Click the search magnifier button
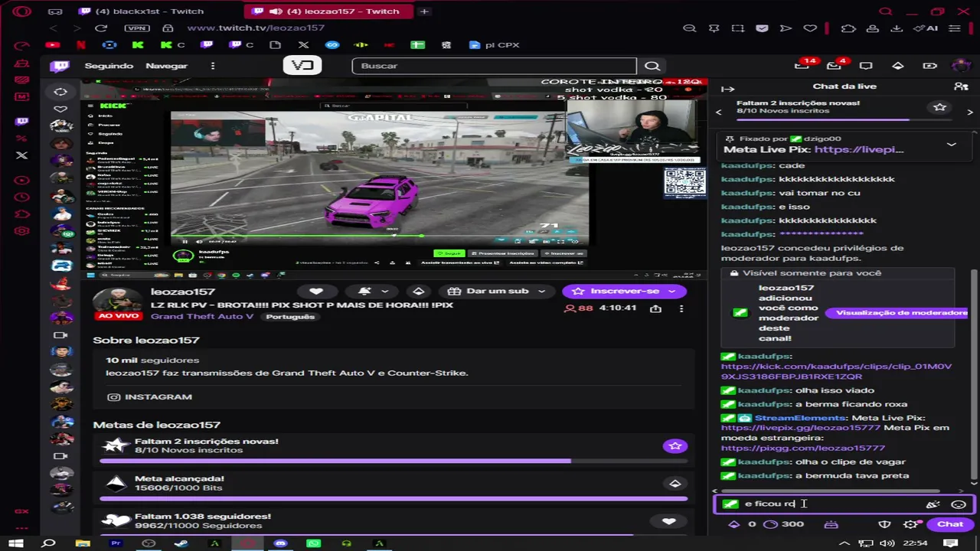Image resolution: width=980 pixels, height=551 pixels. tap(652, 66)
